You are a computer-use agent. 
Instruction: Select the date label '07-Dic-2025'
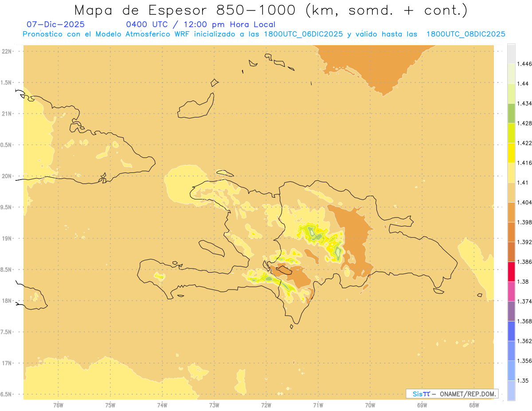click(56, 24)
